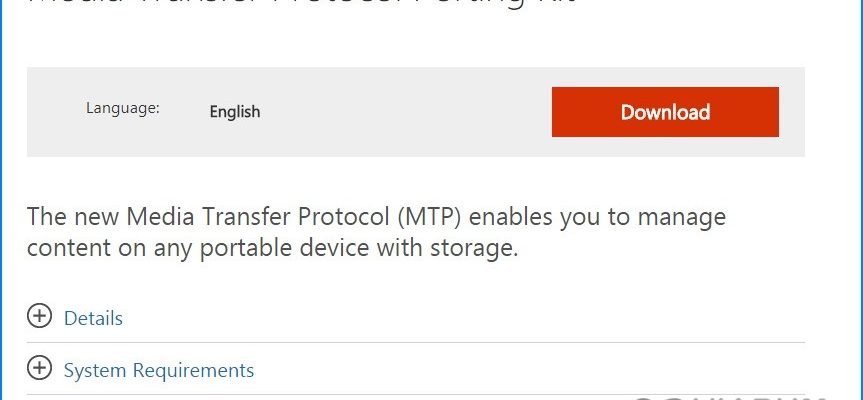This screenshot has height=400, width=863.
Task: Click the "Language:" label
Action: click(x=123, y=108)
